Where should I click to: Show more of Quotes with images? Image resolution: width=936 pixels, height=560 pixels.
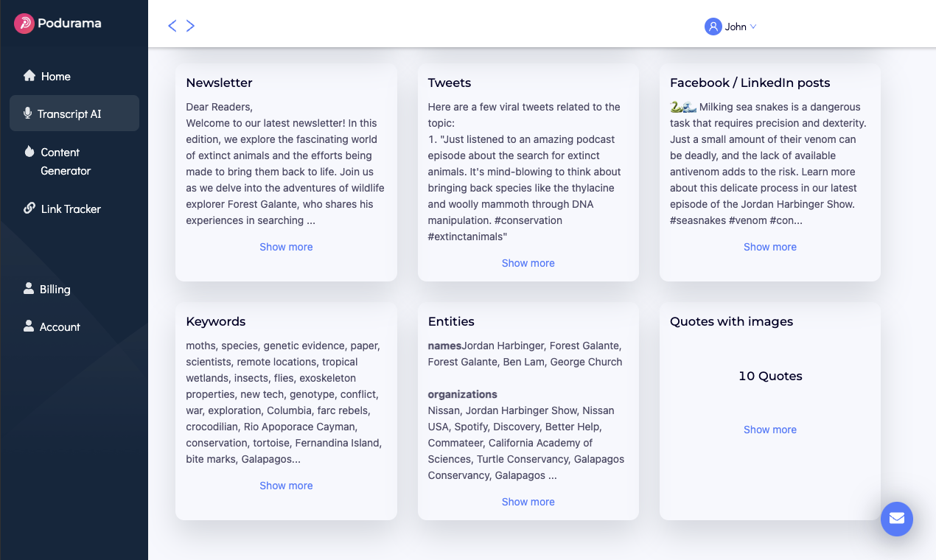coord(770,430)
